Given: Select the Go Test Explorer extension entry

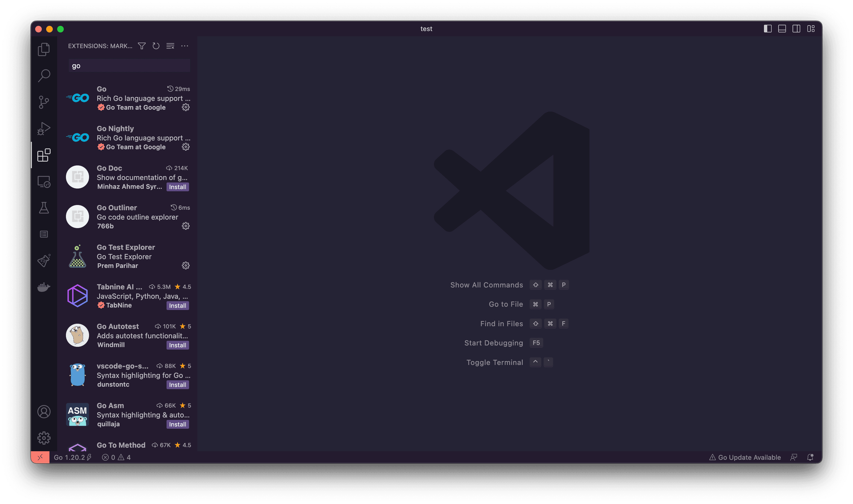Looking at the screenshot, I should (127, 256).
